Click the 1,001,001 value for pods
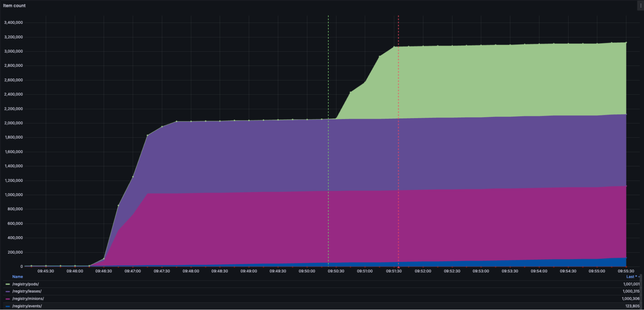This screenshot has height=310, width=644. pyautogui.click(x=631, y=284)
